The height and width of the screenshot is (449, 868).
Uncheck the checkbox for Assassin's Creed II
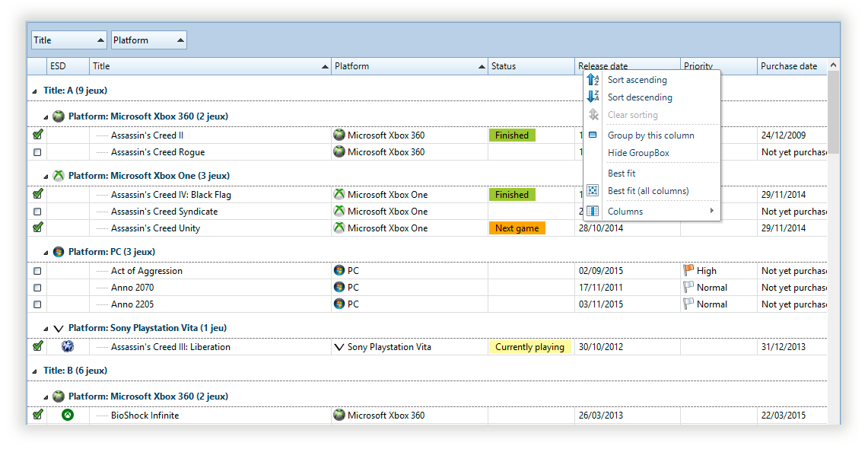click(x=37, y=135)
